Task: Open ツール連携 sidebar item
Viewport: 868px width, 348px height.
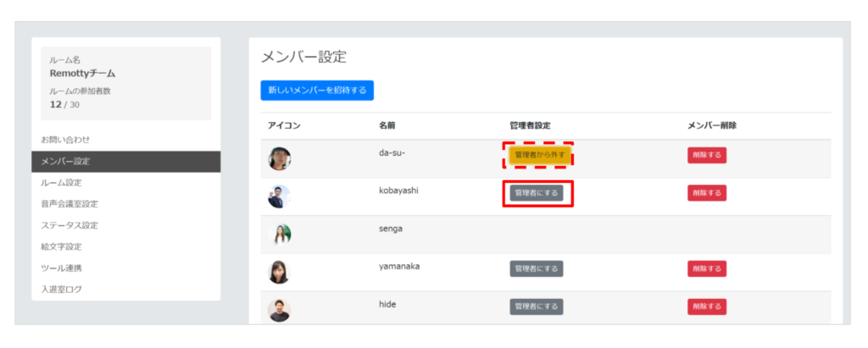Action: tap(126, 268)
